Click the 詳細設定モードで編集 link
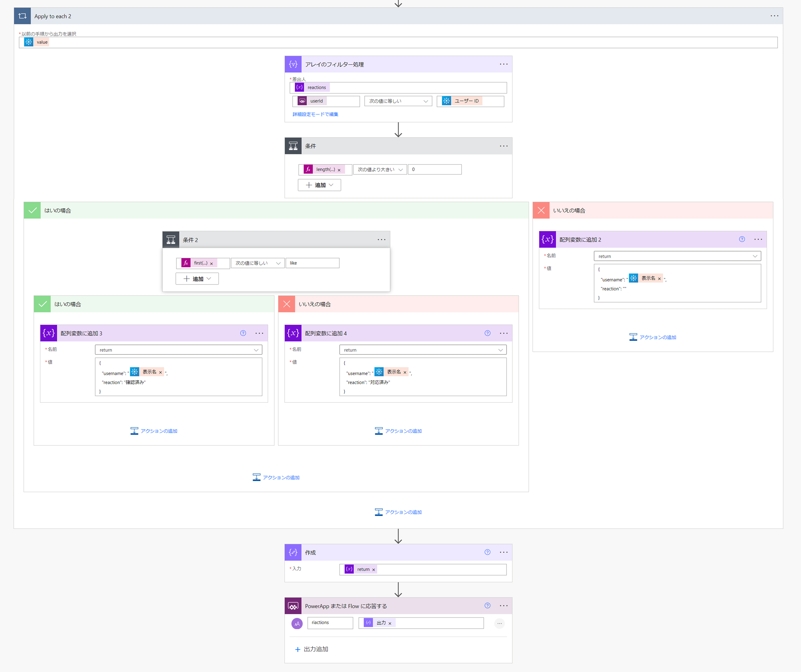The image size is (801, 672). 315,114
